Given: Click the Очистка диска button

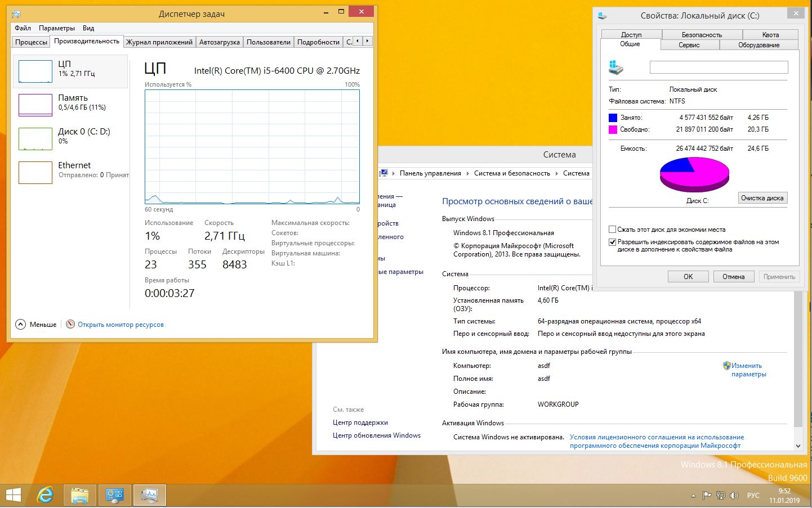Looking at the screenshot, I should pyautogui.click(x=762, y=198).
